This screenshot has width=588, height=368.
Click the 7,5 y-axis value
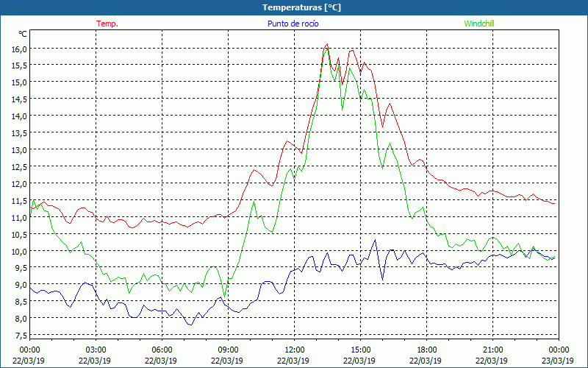(x=21, y=336)
